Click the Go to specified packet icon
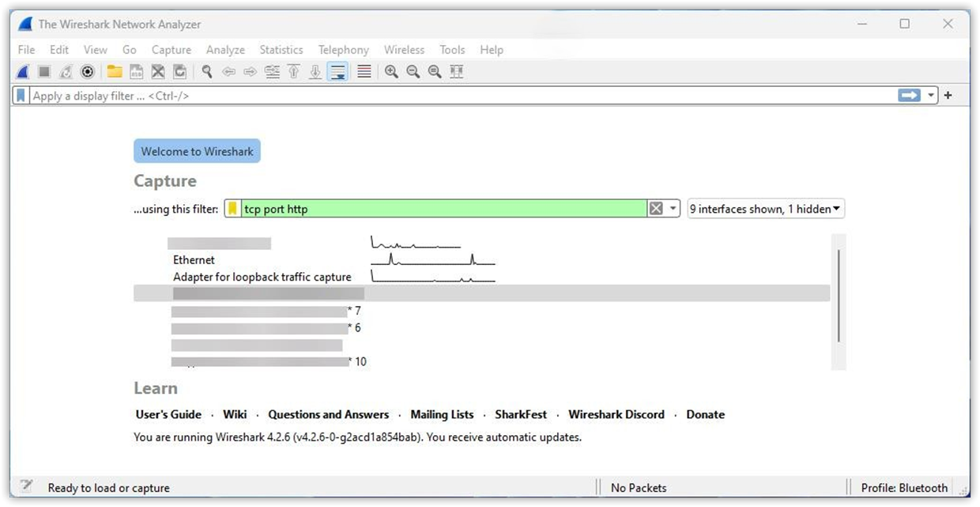The width and height of the screenshot is (980, 507). tap(273, 72)
